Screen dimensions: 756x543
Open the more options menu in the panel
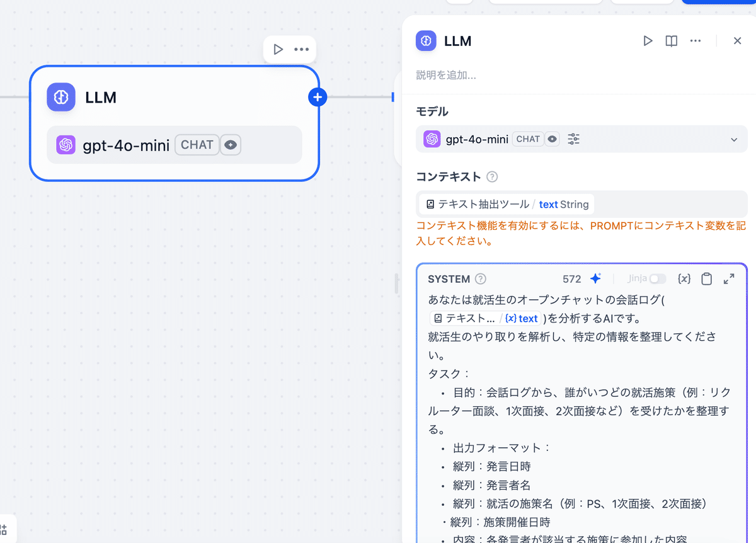pos(695,40)
